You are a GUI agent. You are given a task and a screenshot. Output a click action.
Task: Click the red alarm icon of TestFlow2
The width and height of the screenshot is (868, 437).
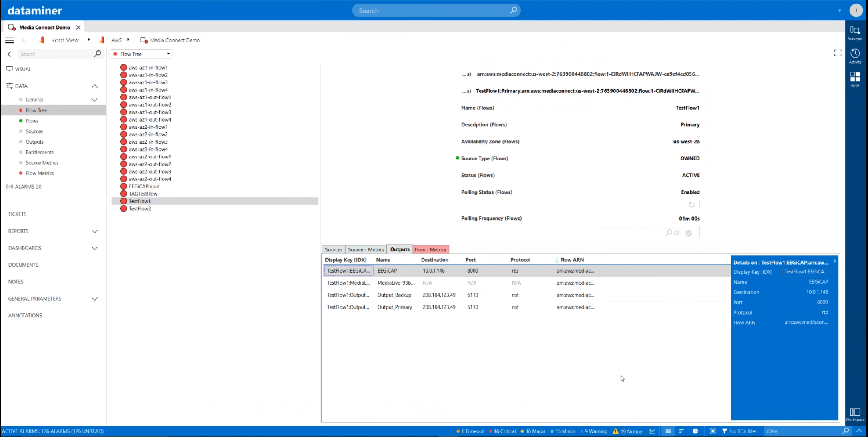[x=123, y=208]
